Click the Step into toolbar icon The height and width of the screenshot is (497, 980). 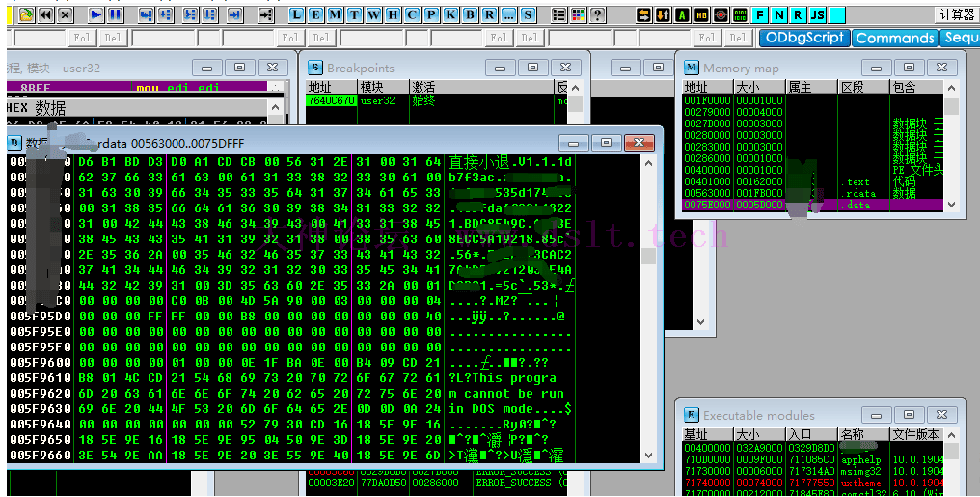(x=146, y=14)
